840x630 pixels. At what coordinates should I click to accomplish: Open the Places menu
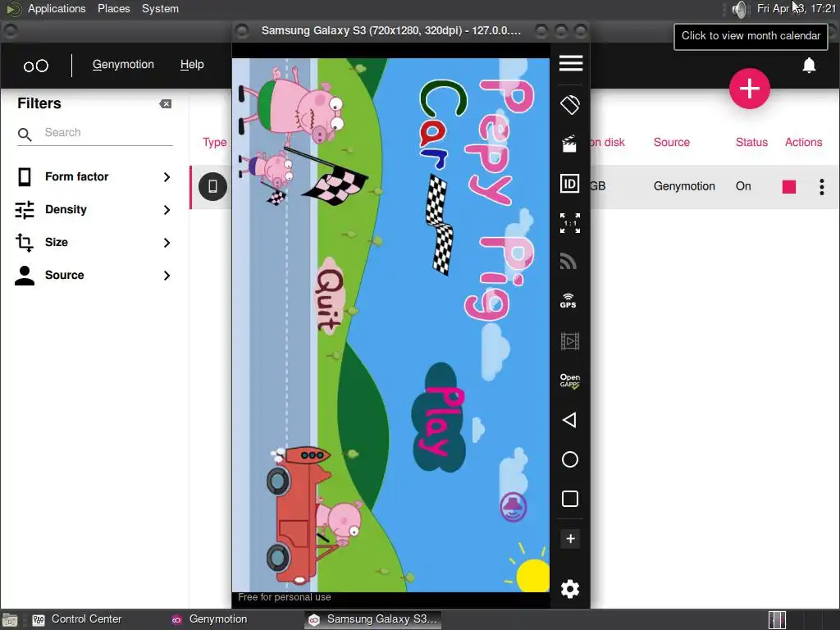coord(113,8)
